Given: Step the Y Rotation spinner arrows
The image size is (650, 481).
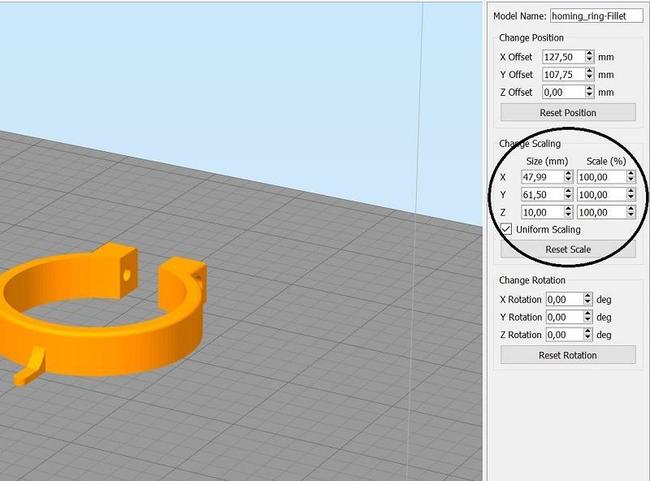Looking at the screenshot, I should tap(591, 317).
